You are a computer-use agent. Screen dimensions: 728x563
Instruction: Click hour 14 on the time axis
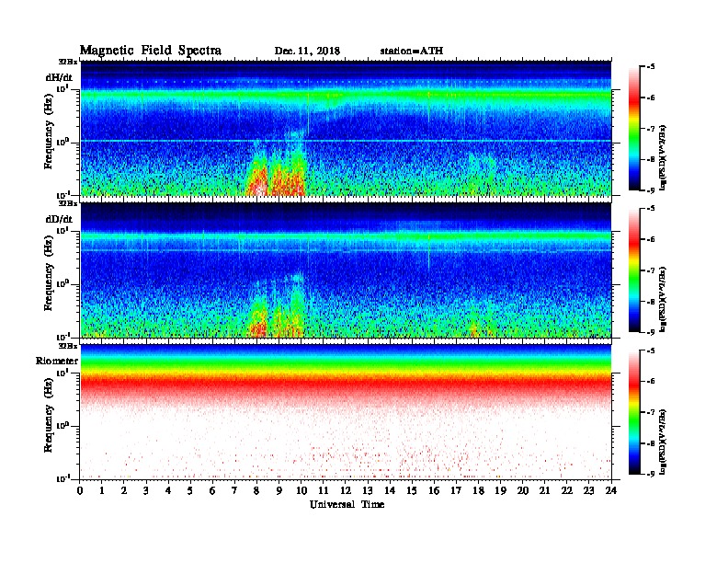tap(390, 491)
